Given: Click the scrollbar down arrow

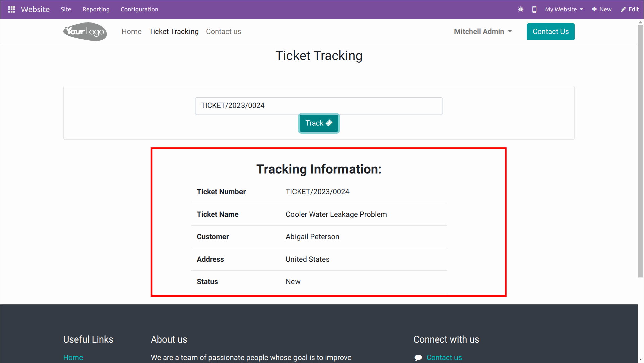Looking at the screenshot, I should [x=641, y=360].
